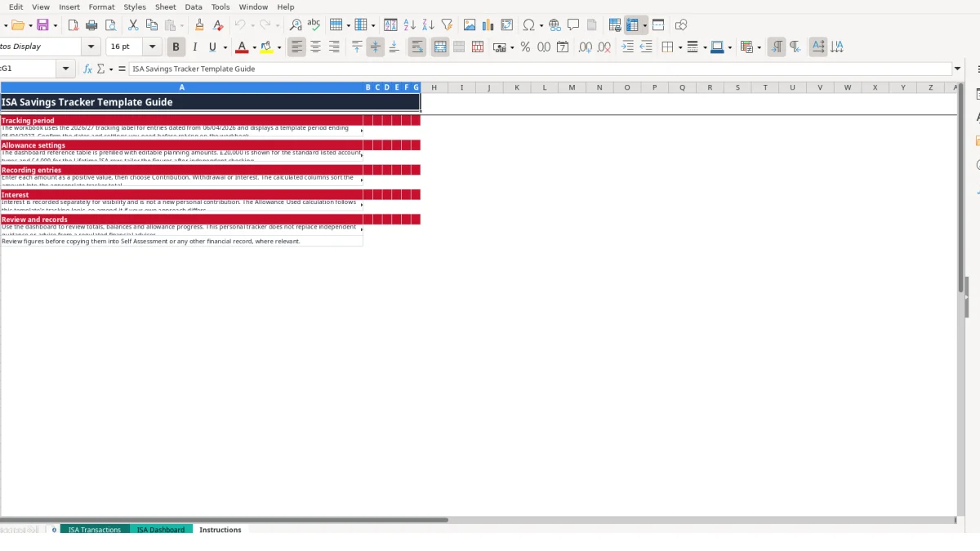Open the Background Color dropdown arrow
Screen dimensions: 980x551
279,47
